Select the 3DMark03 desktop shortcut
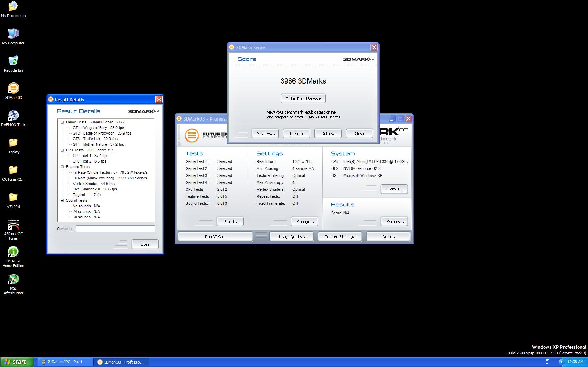This screenshot has width=588, height=367. tap(13, 91)
